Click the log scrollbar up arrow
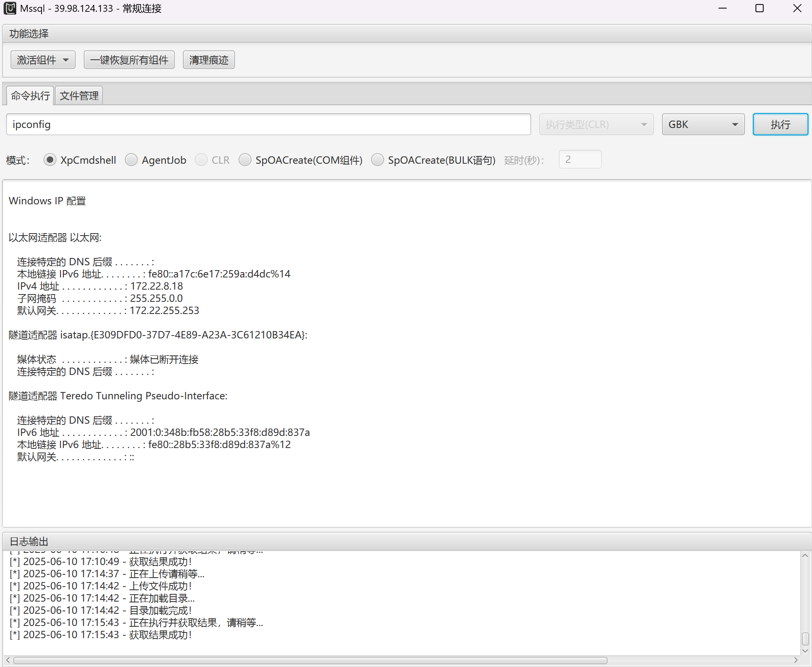The width and height of the screenshot is (812, 667). (805, 556)
